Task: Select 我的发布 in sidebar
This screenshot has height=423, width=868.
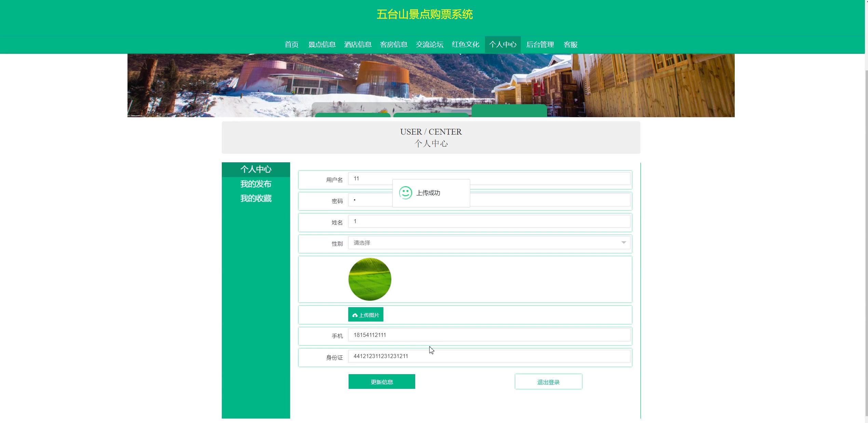Action: coord(256,184)
